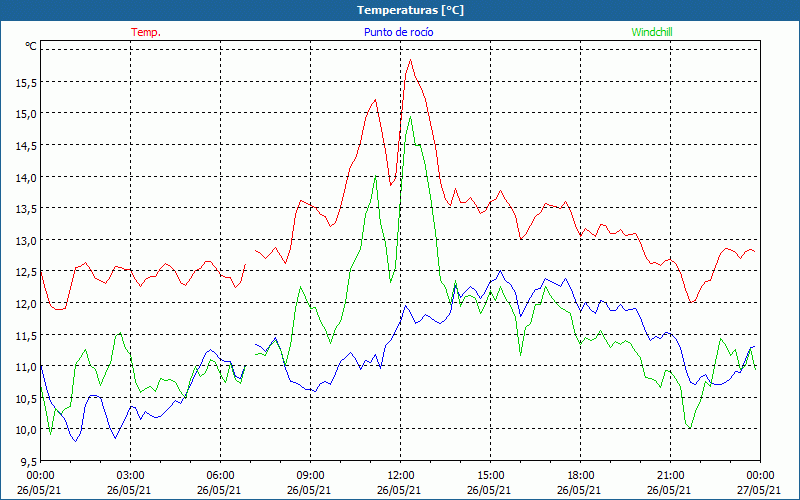This screenshot has width=800, height=500.
Task: Click the '26/05/21' date beneath 12:00
Action: pyautogui.click(x=401, y=490)
